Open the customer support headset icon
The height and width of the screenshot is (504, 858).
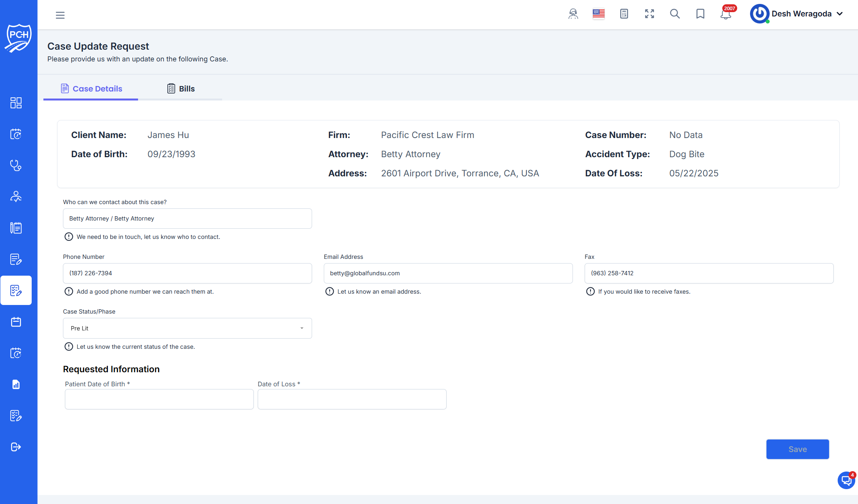[x=573, y=14]
